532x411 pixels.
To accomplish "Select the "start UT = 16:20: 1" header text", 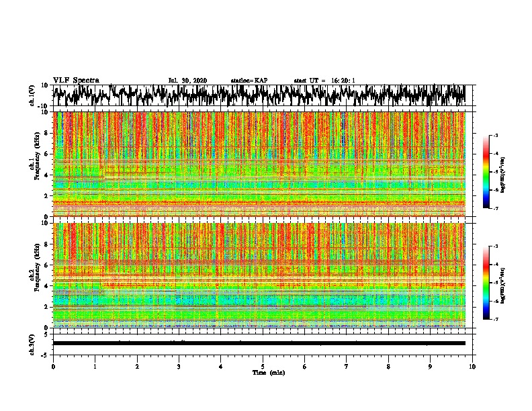I will 324,81.
